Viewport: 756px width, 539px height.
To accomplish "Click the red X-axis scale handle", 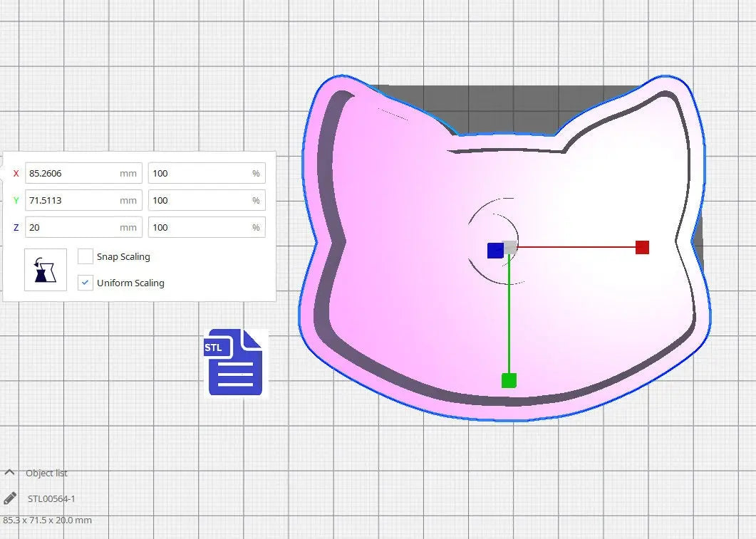I will [x=642, y=247].
